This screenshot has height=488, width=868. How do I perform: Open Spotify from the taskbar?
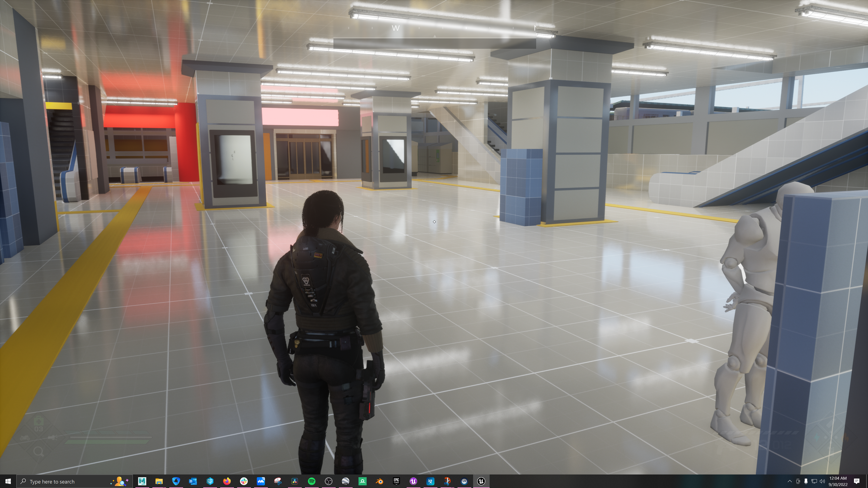(311, 481)
